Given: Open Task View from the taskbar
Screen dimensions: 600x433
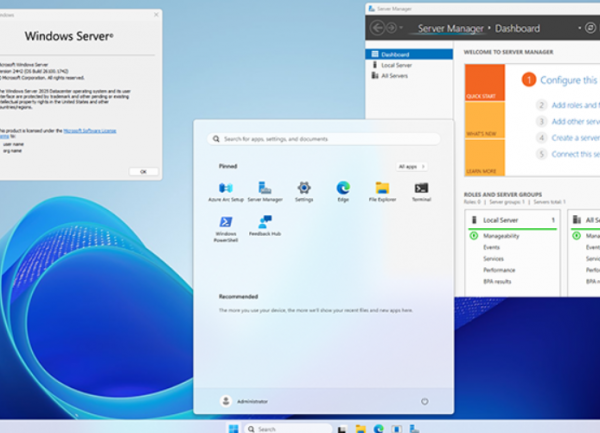Looking at the screenshot, I should pos(342,429).
